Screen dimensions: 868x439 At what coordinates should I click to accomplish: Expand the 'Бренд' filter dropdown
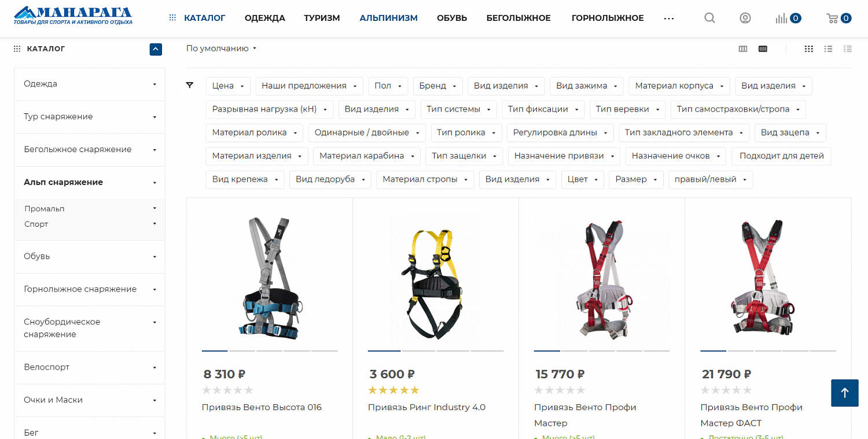(438, 86)
